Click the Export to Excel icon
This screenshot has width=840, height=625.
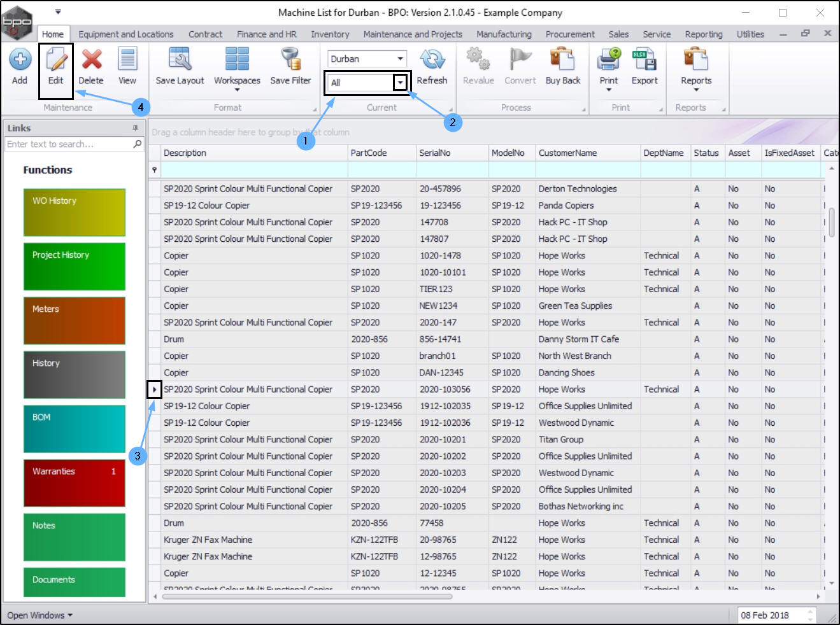644,60
